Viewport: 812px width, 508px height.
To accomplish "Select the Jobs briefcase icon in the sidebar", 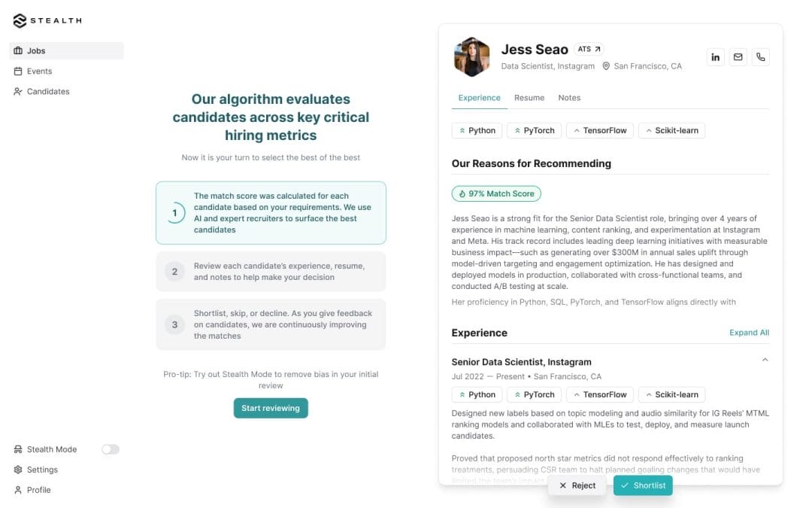I will click(x=17, y=50).
